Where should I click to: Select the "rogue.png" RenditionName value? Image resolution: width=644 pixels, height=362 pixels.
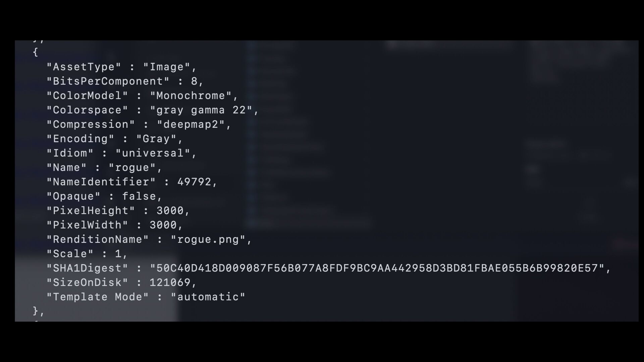(208, 240)
